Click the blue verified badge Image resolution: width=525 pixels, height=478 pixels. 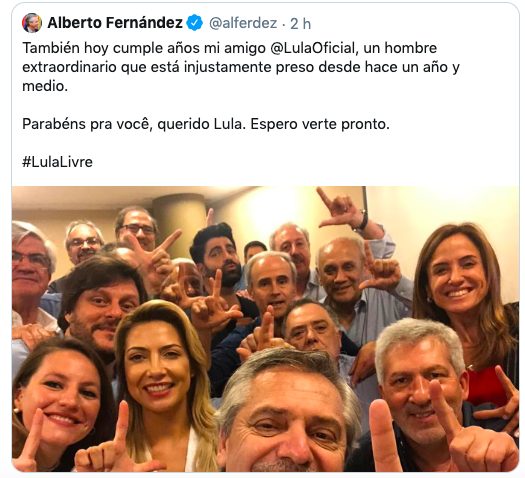[x=195, y=23]
